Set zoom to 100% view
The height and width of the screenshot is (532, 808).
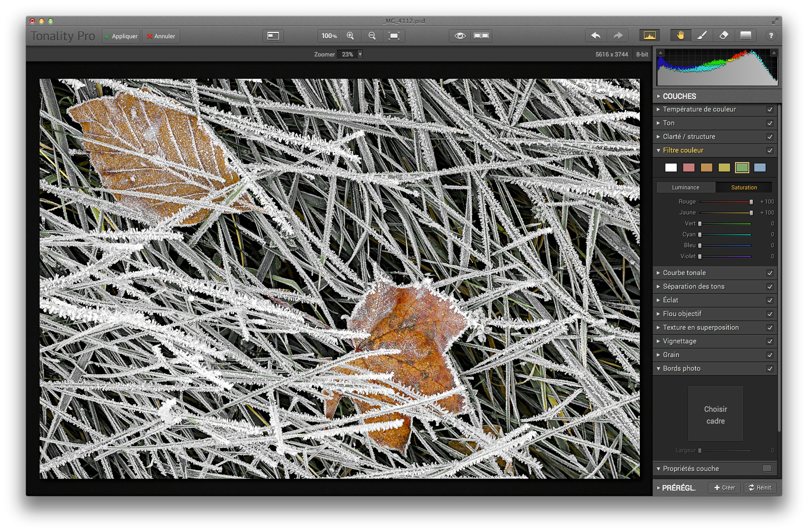(329, 36)
